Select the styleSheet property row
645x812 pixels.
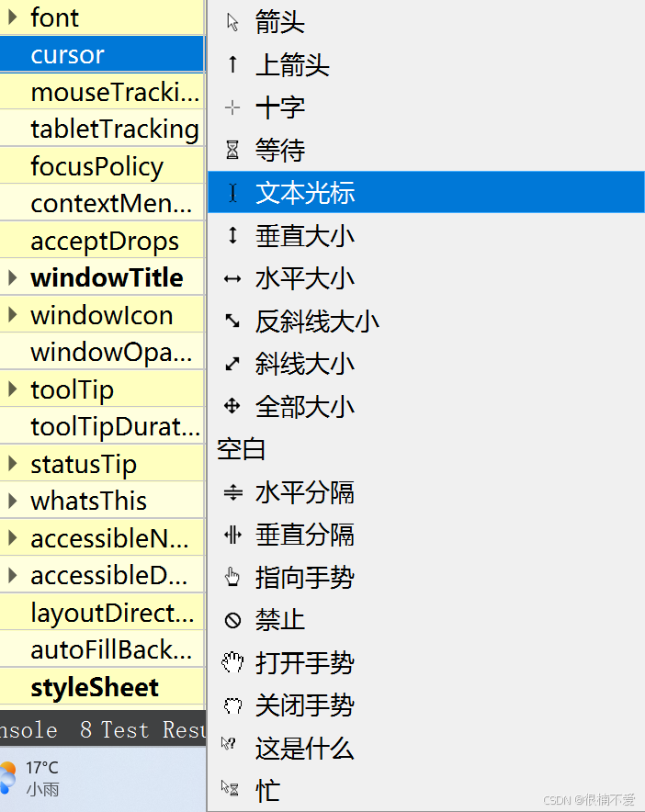(x=103, y=687)
